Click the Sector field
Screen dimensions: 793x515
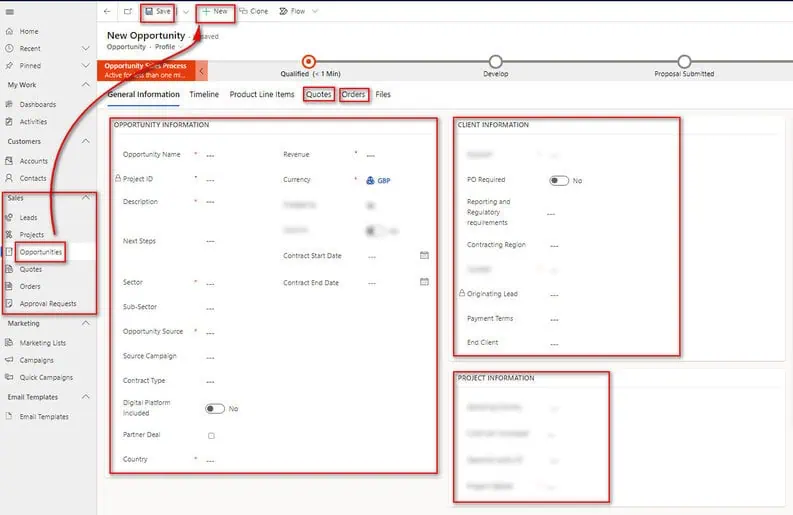point(210,283)
